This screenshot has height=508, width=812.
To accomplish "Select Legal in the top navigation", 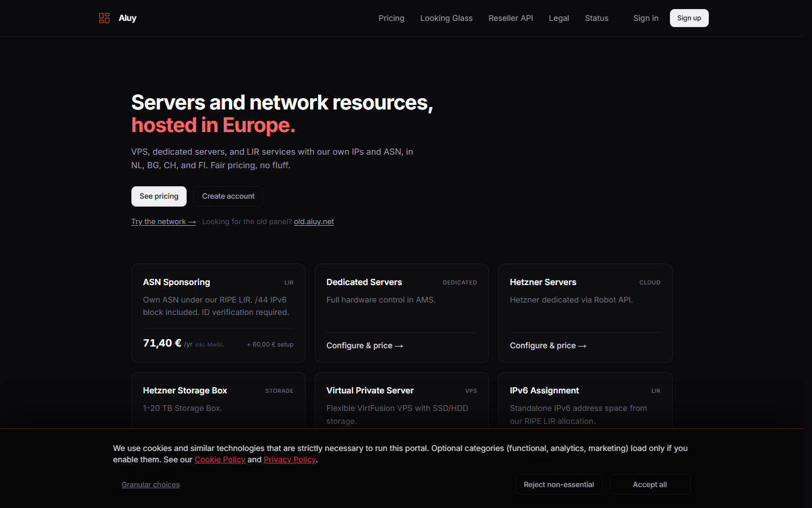I will [559, 18].
